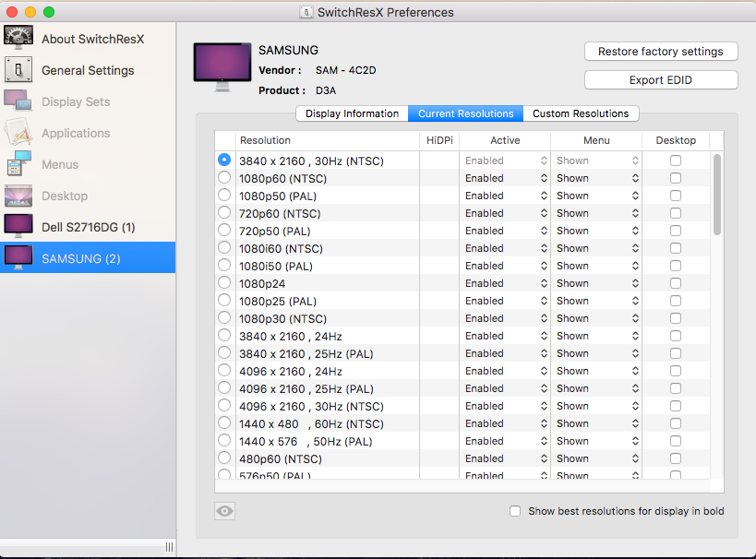
Task: Check Desktop box for 1080p60 (NTSC)
Action: click(x=676, y=178)
